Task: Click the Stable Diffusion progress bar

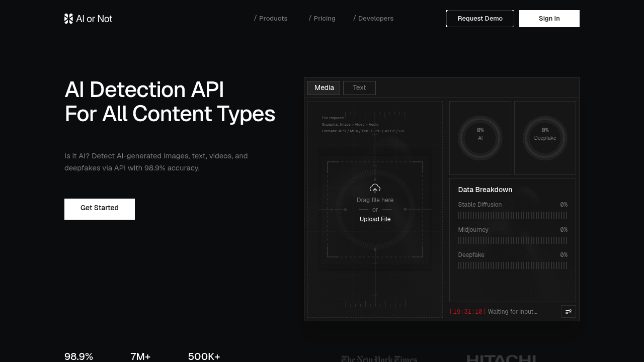Action: [513, 215]
